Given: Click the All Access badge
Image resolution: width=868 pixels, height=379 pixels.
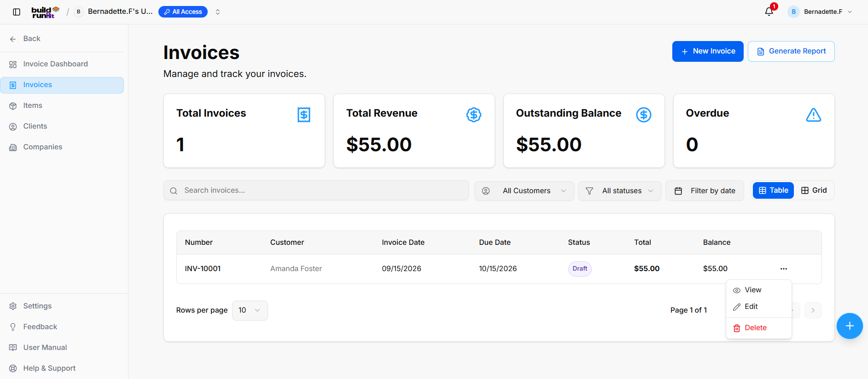Looking at the screenshot, I should click(x=183, y=12).
